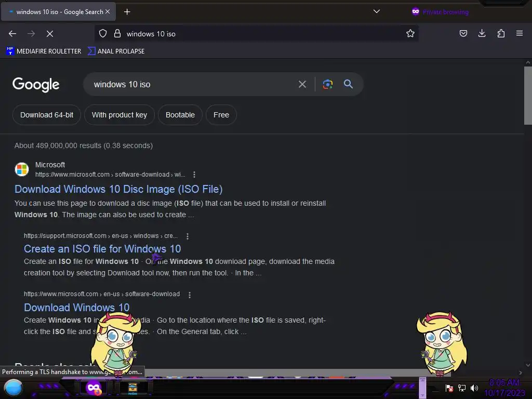
Task: Open the Start orb
Action: coord(13,388)
